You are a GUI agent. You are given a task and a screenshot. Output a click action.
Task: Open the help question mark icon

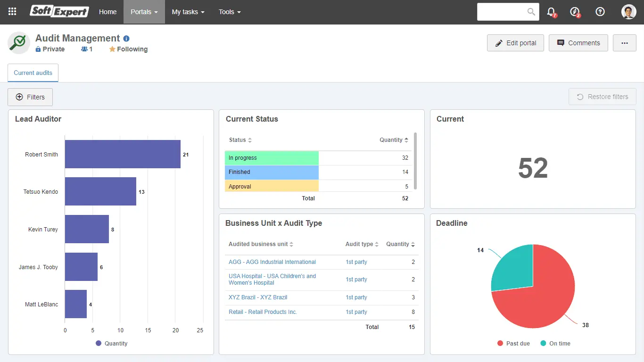[600, 12]
